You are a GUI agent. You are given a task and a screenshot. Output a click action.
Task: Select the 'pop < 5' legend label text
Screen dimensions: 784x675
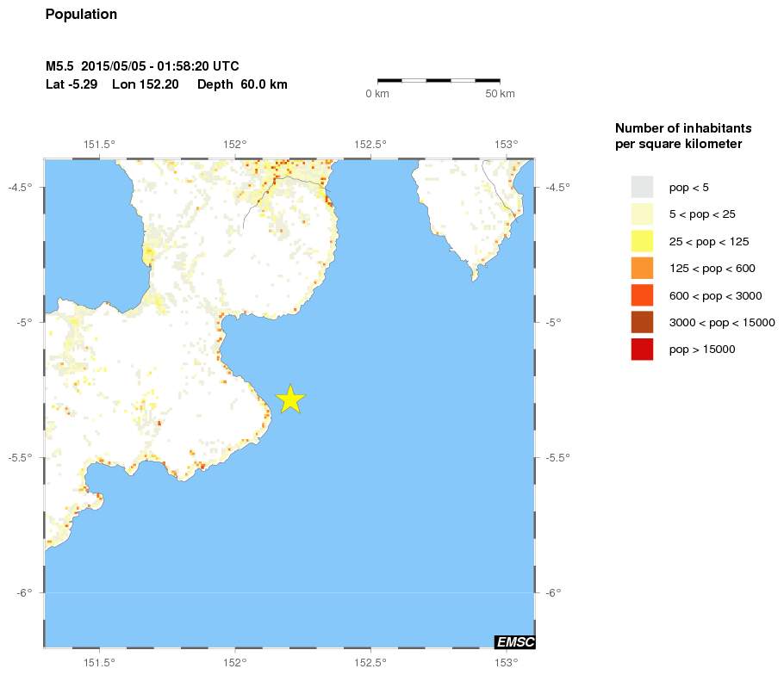688,188
